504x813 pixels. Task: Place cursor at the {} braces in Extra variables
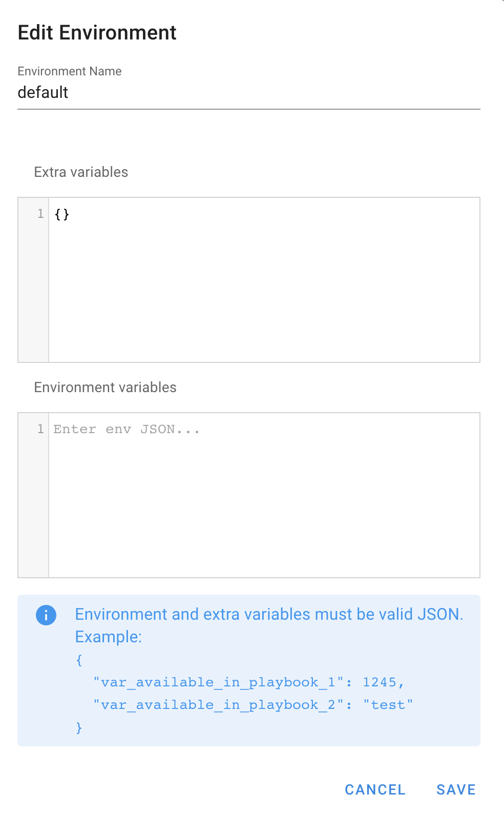(x=62, y=214)
